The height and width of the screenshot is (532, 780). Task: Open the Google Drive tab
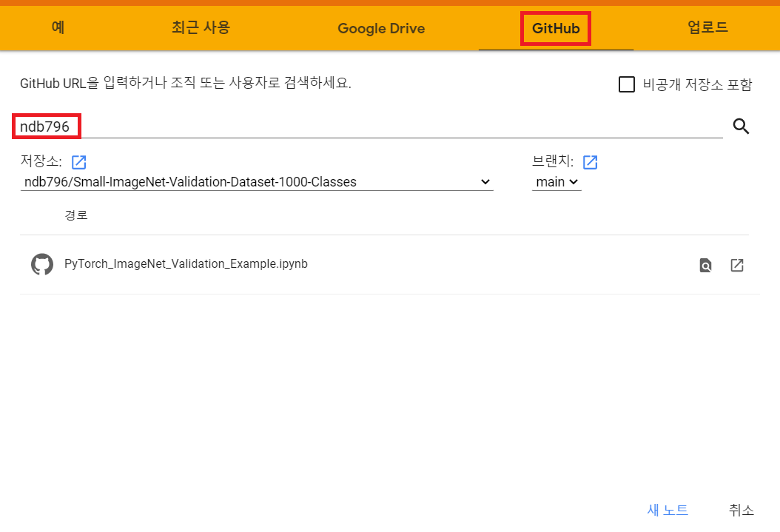381,28
